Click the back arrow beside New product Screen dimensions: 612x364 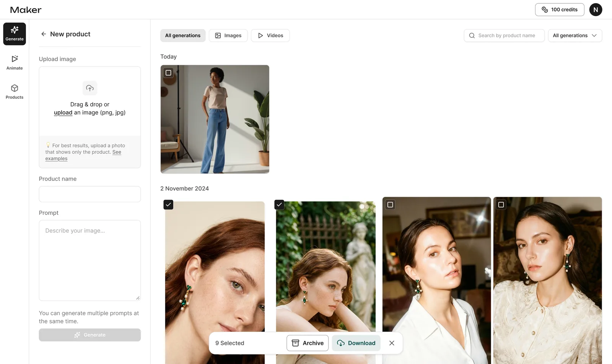44,34
